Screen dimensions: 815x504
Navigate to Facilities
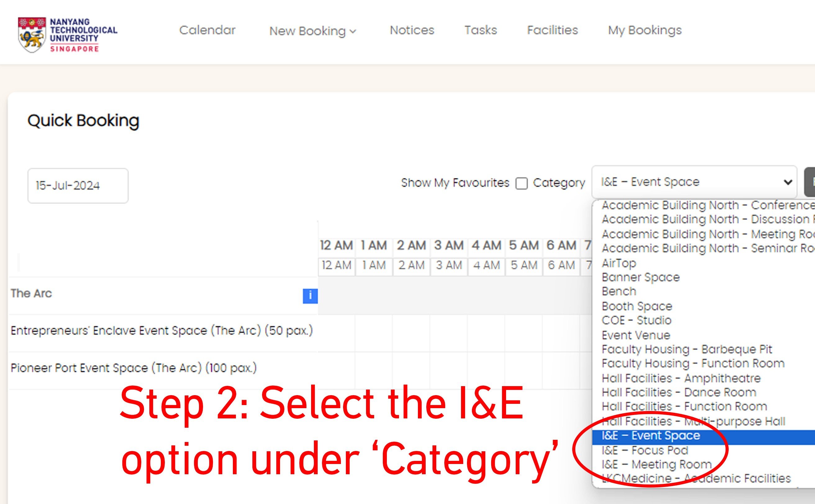click(x=552, y=30)
